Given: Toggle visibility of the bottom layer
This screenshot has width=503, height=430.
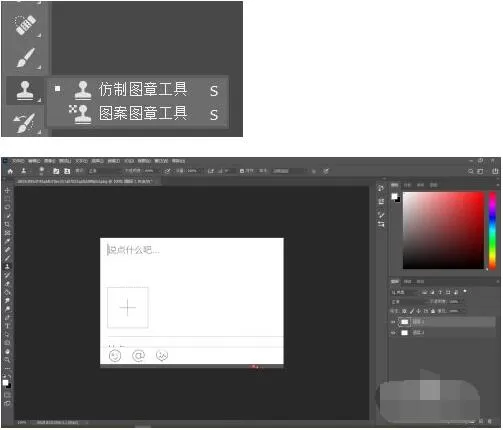Looking at the screenshot, I should 393,333.
